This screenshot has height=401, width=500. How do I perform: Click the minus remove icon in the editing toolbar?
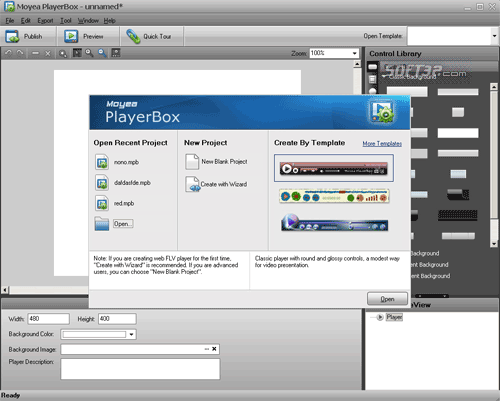tap(35, 53)
